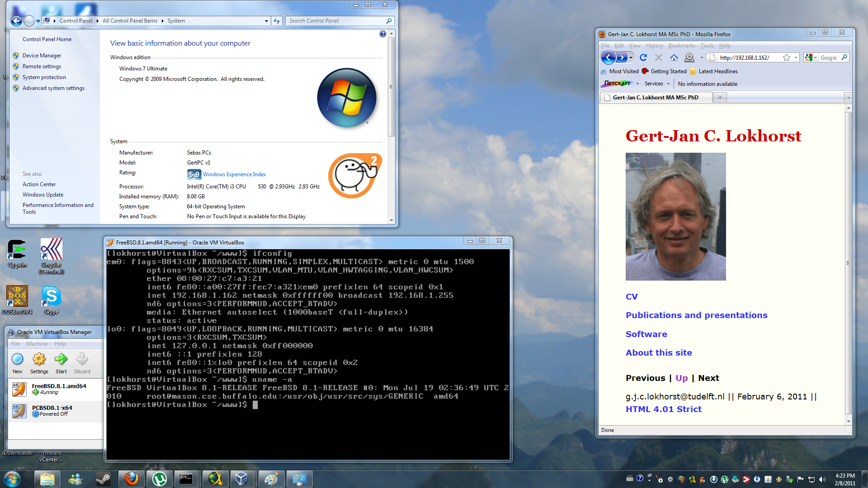The width and height of the screenshot is (868, 488).
Task: Expand the URL bar history dropdown
Action: point(796,57)
